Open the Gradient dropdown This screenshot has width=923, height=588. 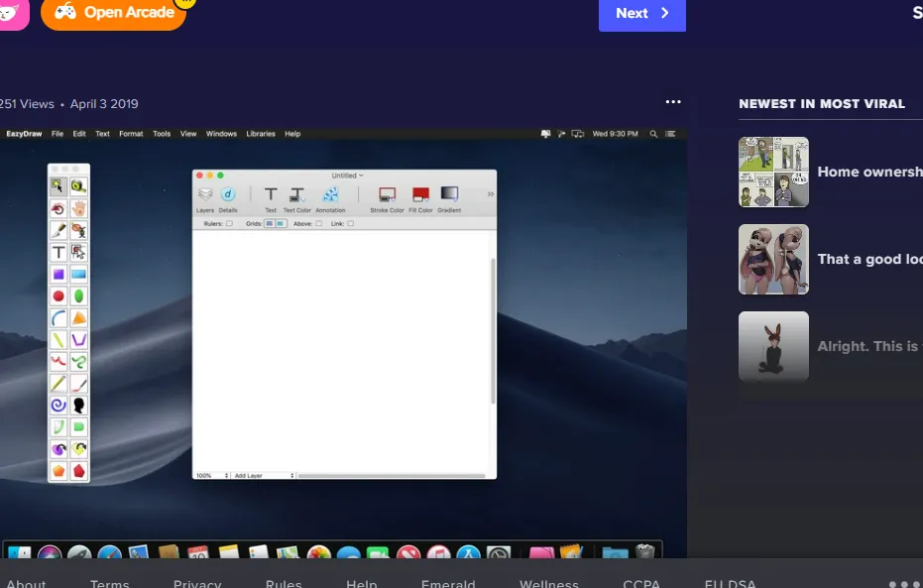click(x=449, y=199)
